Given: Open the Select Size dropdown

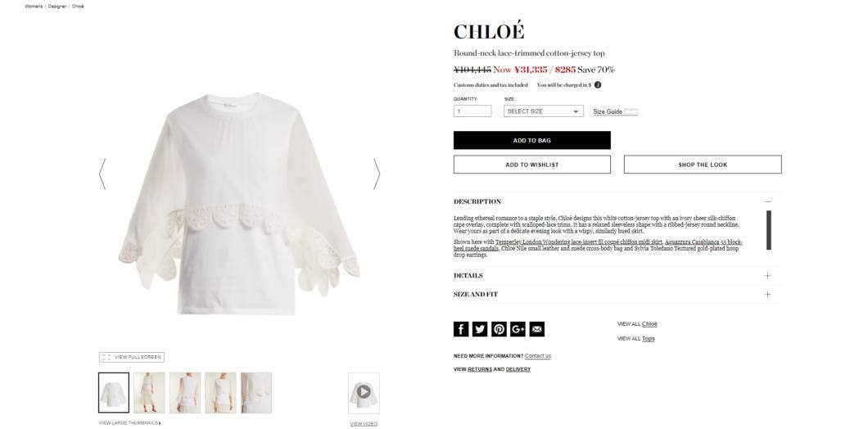Looking at the screenshot, I should (x=544, y=111).
